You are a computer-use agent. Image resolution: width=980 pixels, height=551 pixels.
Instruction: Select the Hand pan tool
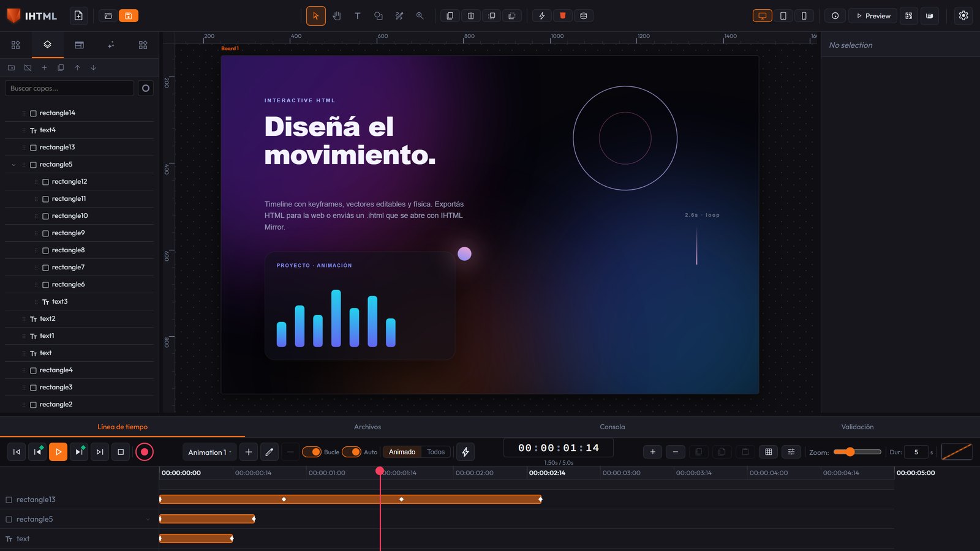tap(336, 16)
